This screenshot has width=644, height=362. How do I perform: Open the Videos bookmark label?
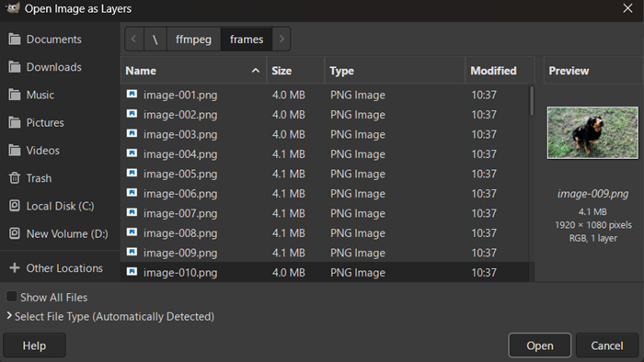click(42, 151)
